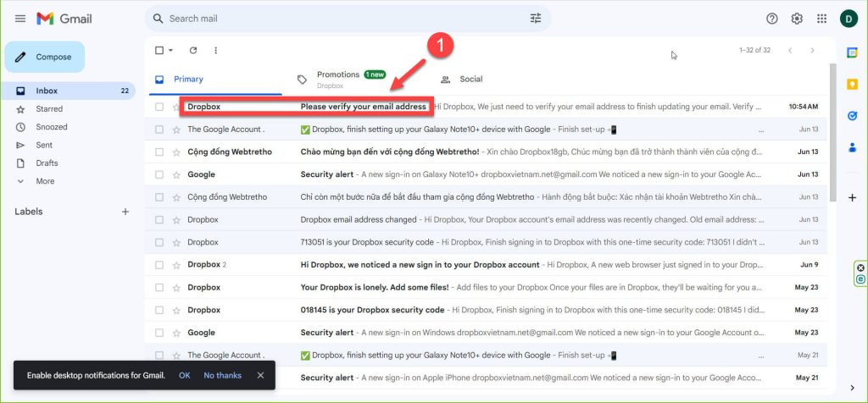This screenshot has width=868, height=403.
Task: Select the Please verify your email address message checkbox
Action: 159,107
